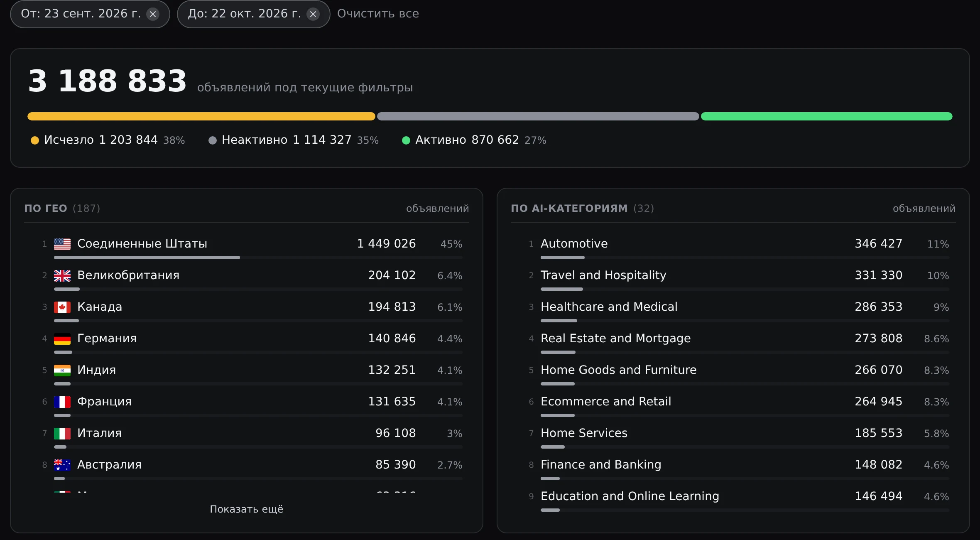The image size is (980, 540).
Task: Select 'Италия' in the geo list
Action: tap(100, 433)
